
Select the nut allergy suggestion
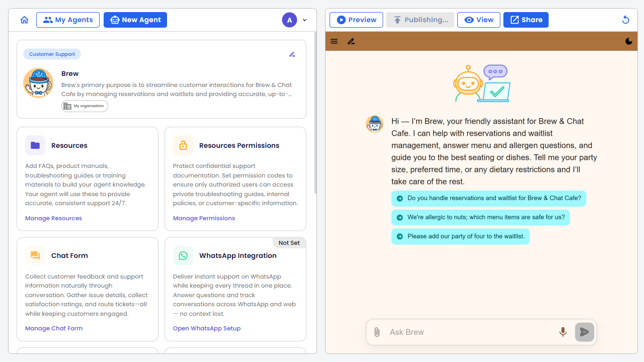[x=480, y=217]
